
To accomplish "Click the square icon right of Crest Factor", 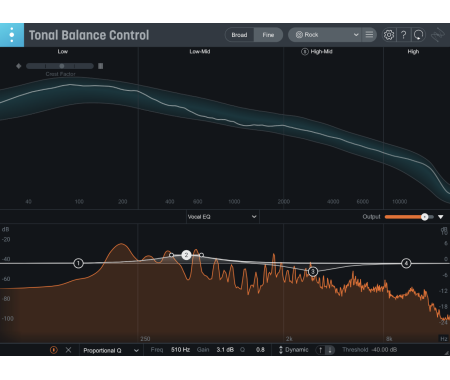I will point(100,66).
